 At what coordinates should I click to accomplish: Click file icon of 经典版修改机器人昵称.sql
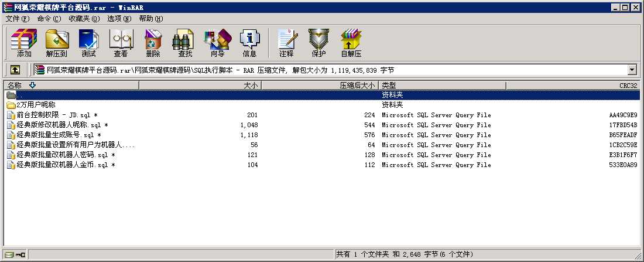pos(11,125)
